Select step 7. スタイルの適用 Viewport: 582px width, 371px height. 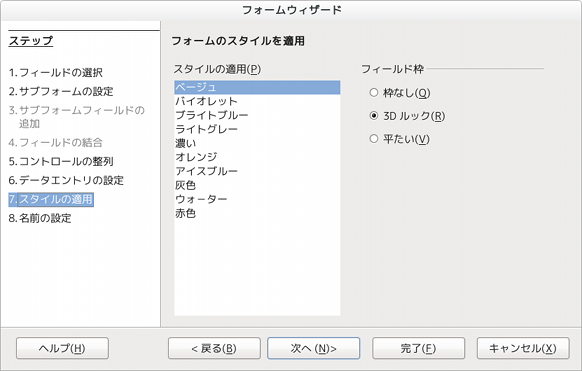(x=51, y=200)
